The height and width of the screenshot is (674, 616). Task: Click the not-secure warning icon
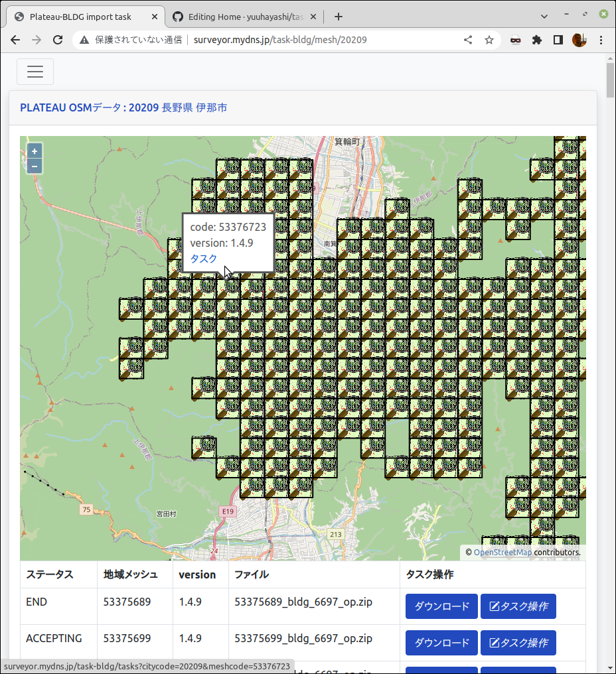pos(84,40)
